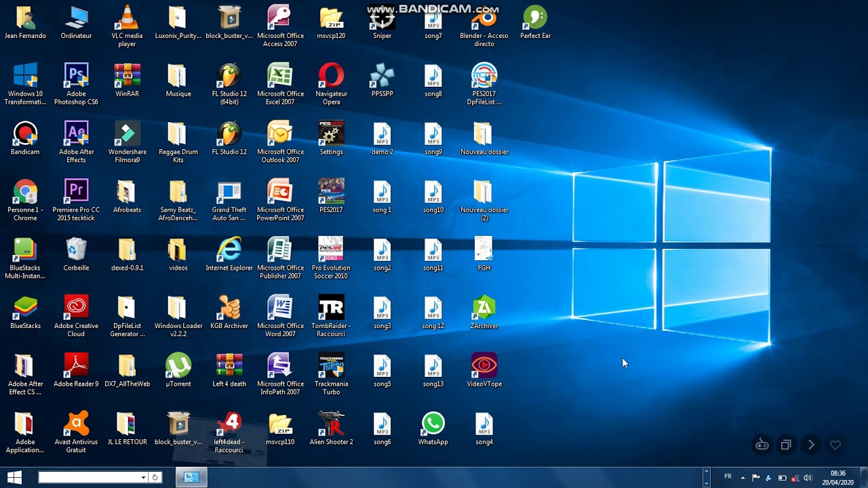This screenshot has width=868, height=488.
Task: Show hidden system tray icons
Action: pyautogui.click(x=743, y=477)
